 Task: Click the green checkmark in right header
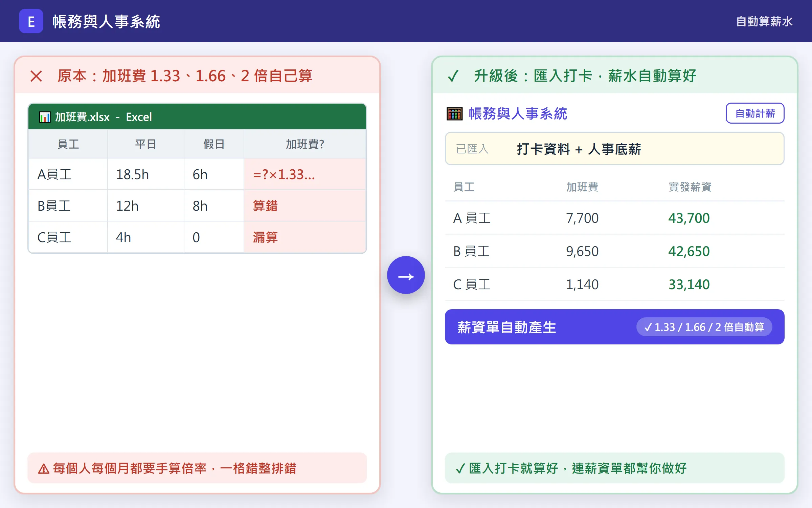453,76
